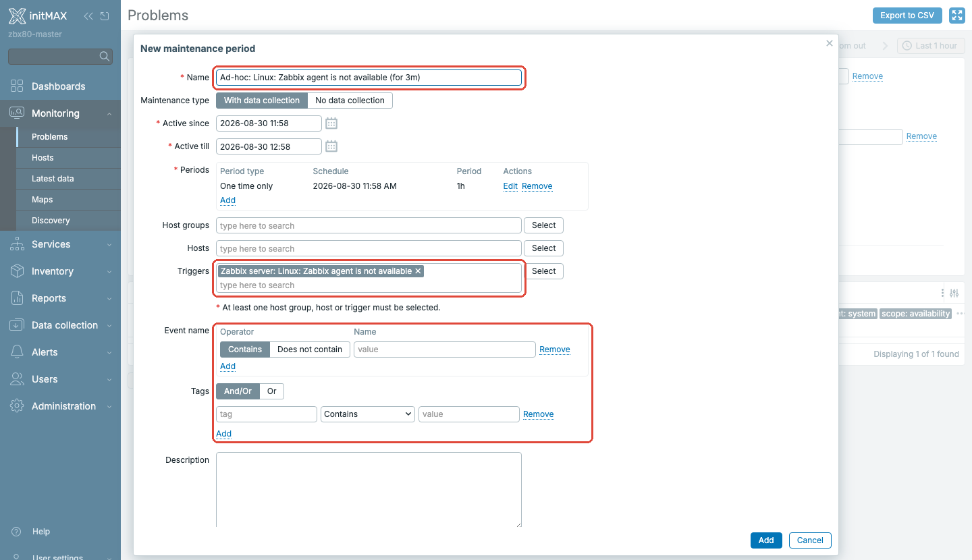
Task: Choose the Contains operator for Event name
Action: point(245,349)
